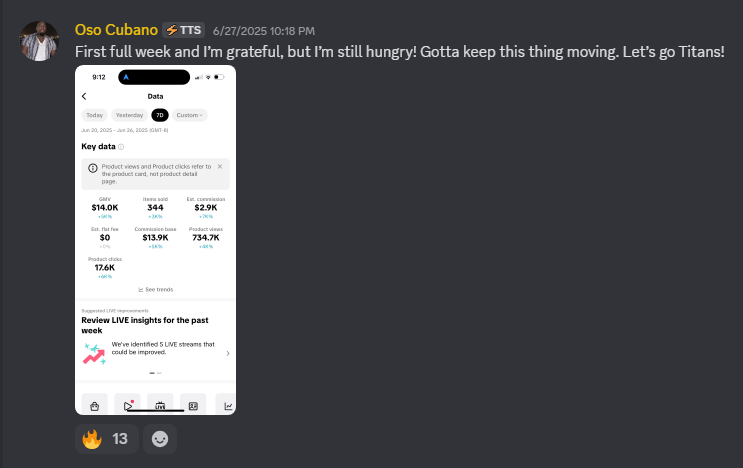The width and height of the screenshot is (743, 468).
Task: Click the fire emoji reaction
Action: coord(107,439)
